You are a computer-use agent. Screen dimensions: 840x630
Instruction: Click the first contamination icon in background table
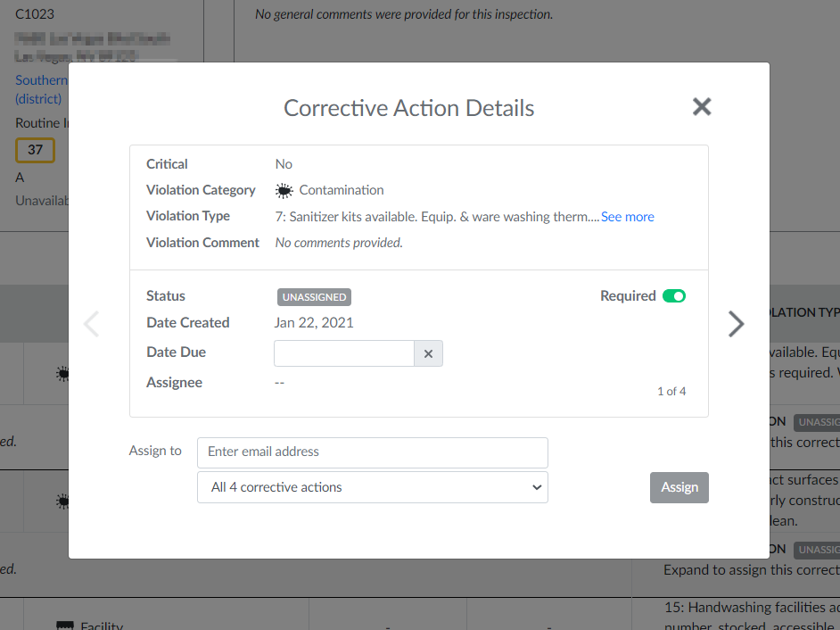[x=62, y=375]
